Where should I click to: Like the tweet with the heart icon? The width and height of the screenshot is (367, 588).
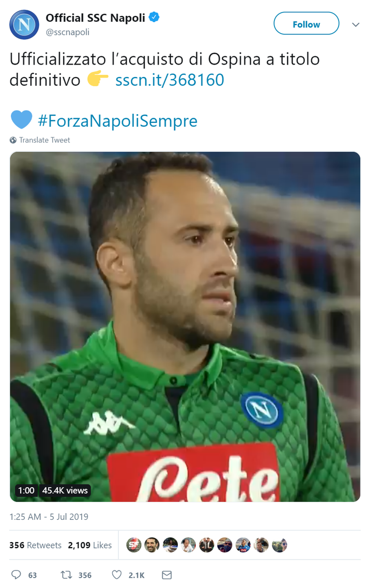117,575
